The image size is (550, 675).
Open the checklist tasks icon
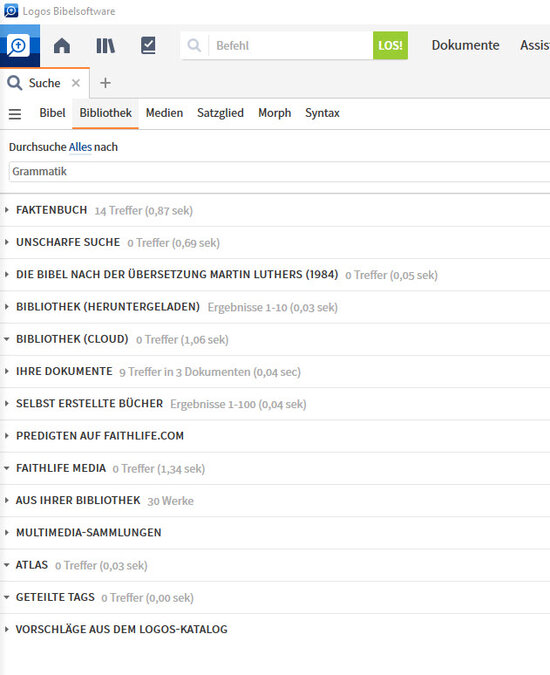[x=148, y=45]
